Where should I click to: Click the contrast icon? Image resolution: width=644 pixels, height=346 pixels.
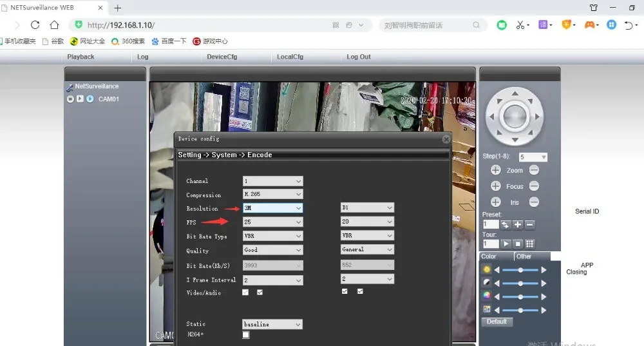point(487,283)
